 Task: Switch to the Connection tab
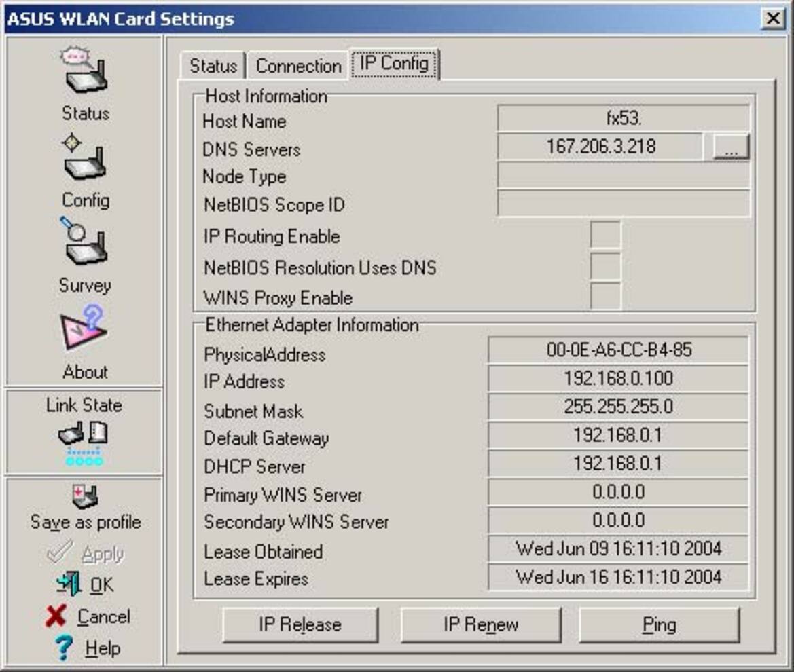coord(298,66)
